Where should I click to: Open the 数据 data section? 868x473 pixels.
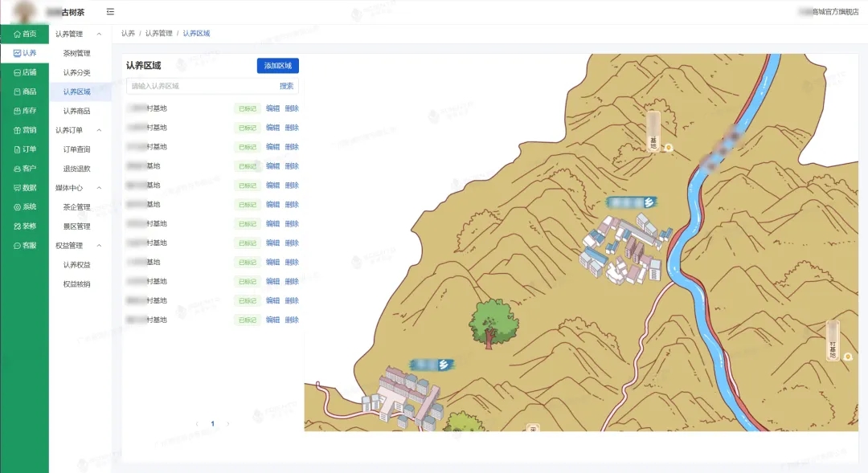coord(24,188)
